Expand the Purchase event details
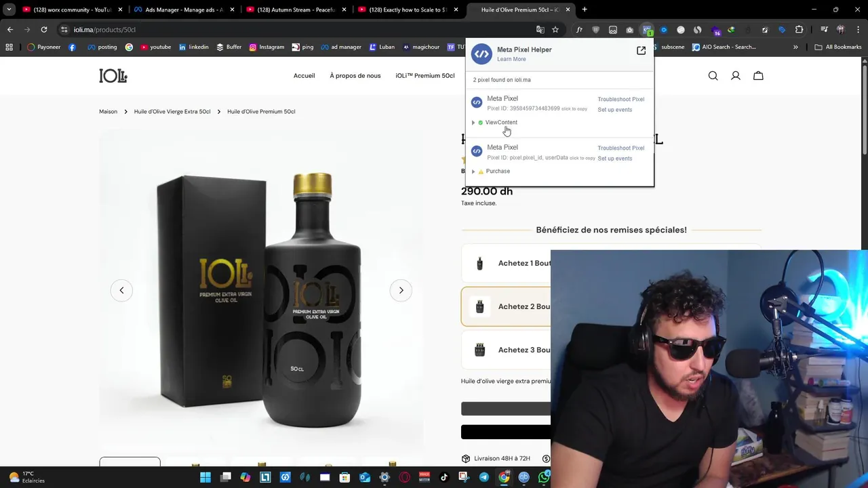The image size is (868, 488). click(473, 171)
